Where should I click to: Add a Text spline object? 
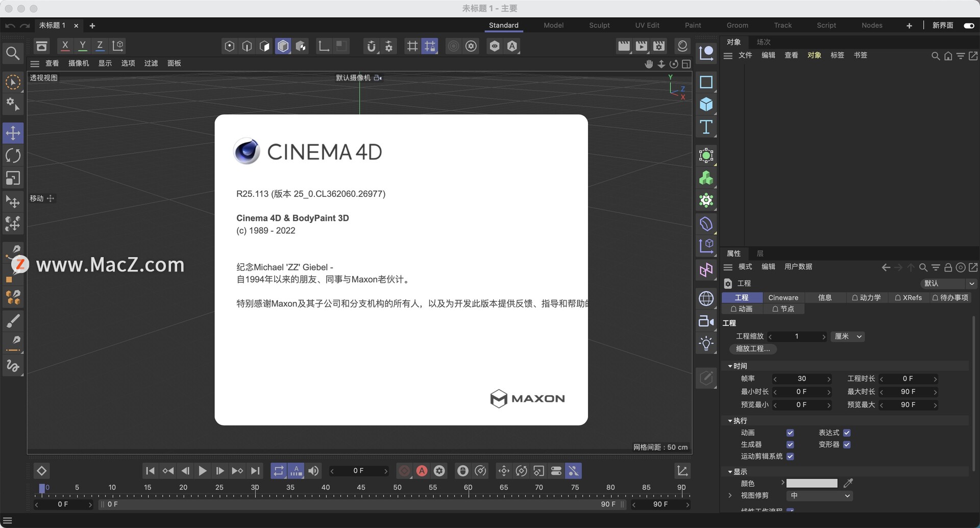[x=706, y=127]
